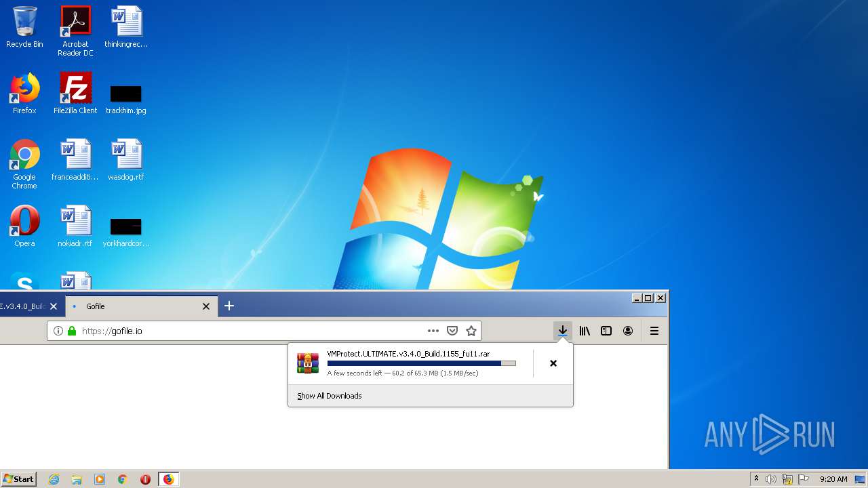Open Windows Media Player from taskbar
868x488 pixels.
click(x=100, y=479)
